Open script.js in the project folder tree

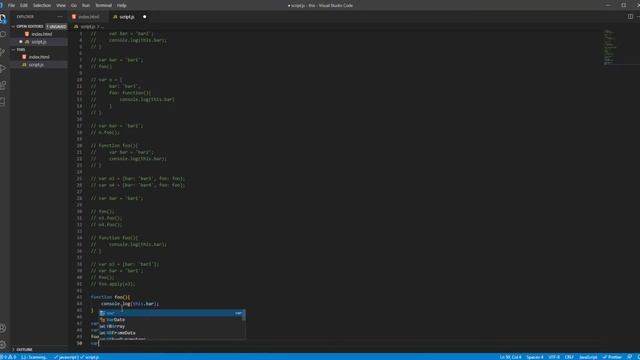pos(39,64)
